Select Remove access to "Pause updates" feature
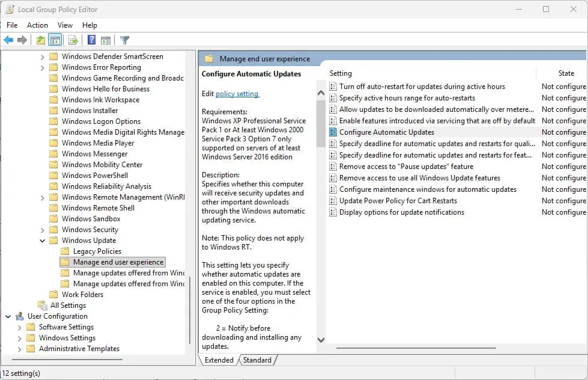 pyautogui.click(x=406, y=167)
